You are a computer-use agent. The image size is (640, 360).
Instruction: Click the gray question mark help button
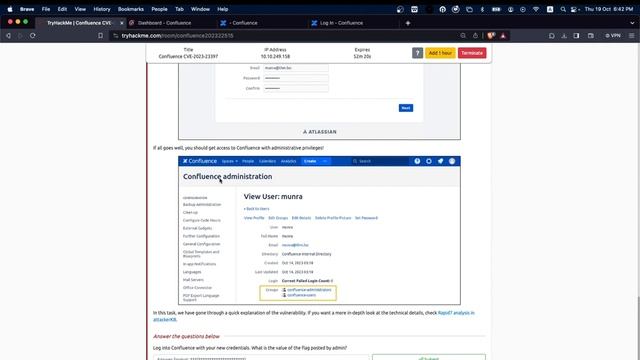(417, 53)
